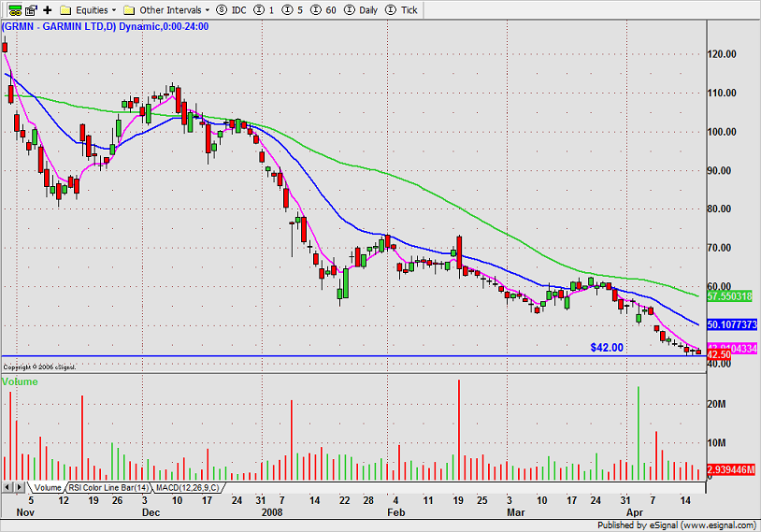This screenshot has height=532, width=761.
Task: Click the 50.1077373 blue moving average value
Action: point(732,324)
